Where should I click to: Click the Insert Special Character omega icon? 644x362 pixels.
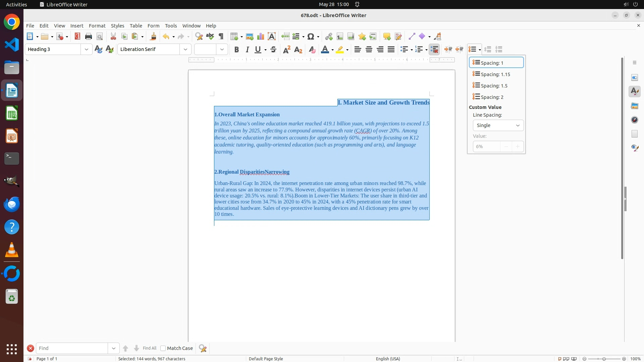[311, 37]
